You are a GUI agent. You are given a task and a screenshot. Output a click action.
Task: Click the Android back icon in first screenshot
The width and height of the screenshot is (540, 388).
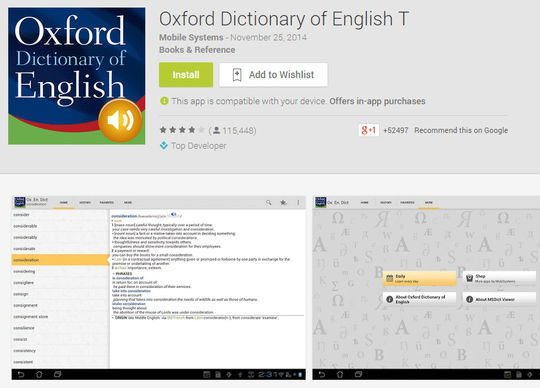coord(21,374)
